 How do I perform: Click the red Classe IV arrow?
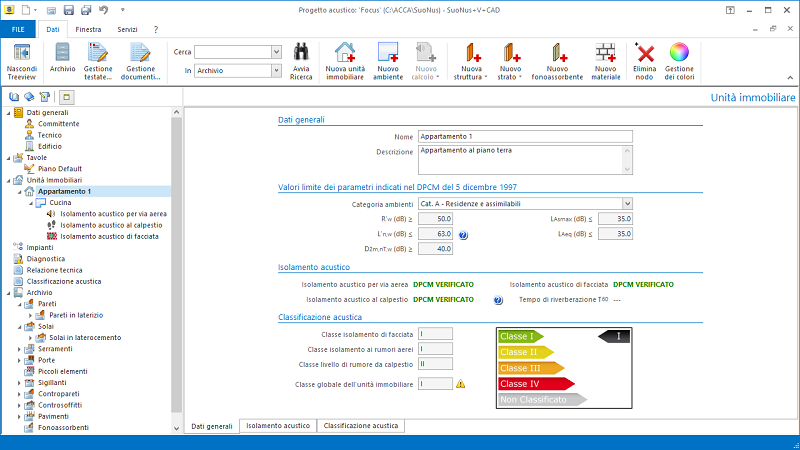pyautogui.click(x=536, y=384)
